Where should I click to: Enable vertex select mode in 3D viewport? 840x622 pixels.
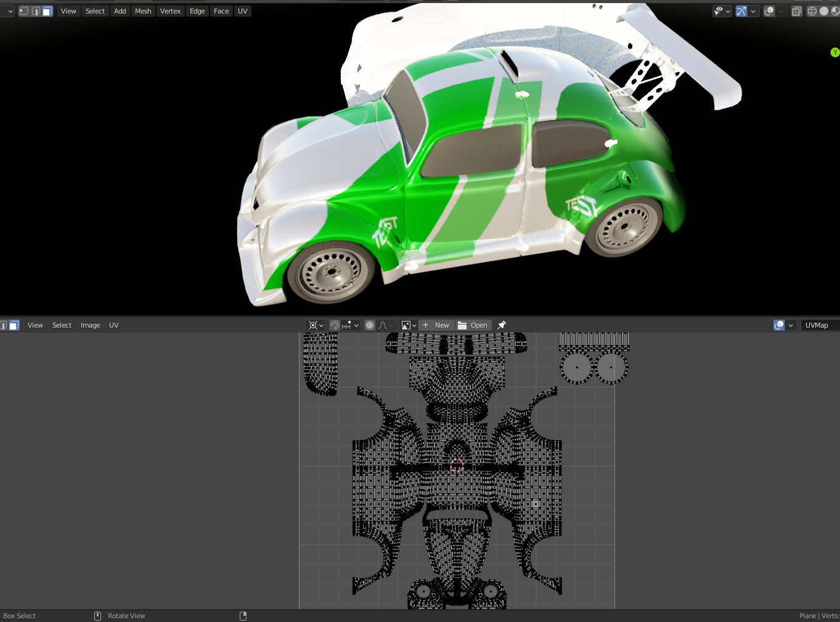tap(24, 11)
